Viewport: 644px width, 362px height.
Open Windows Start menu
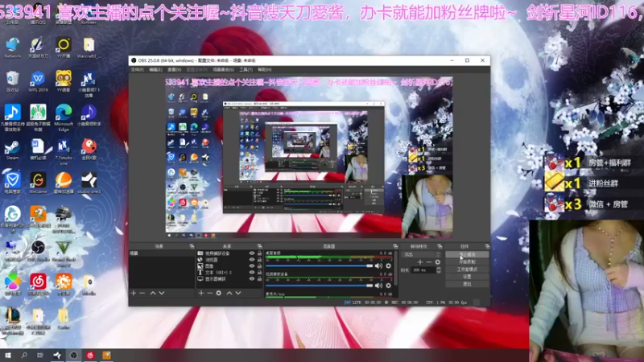pyautogui.click(x=8, y=356)
